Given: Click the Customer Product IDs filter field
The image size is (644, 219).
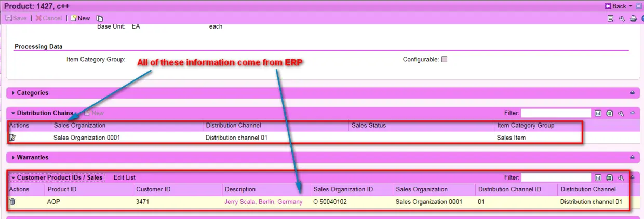Looking at the screenshot, I should 556,177.
